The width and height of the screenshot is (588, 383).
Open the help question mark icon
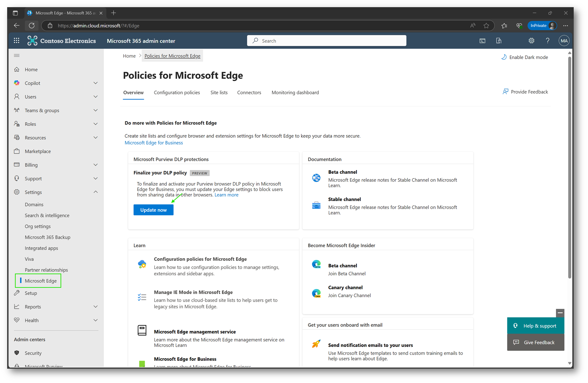547,41
